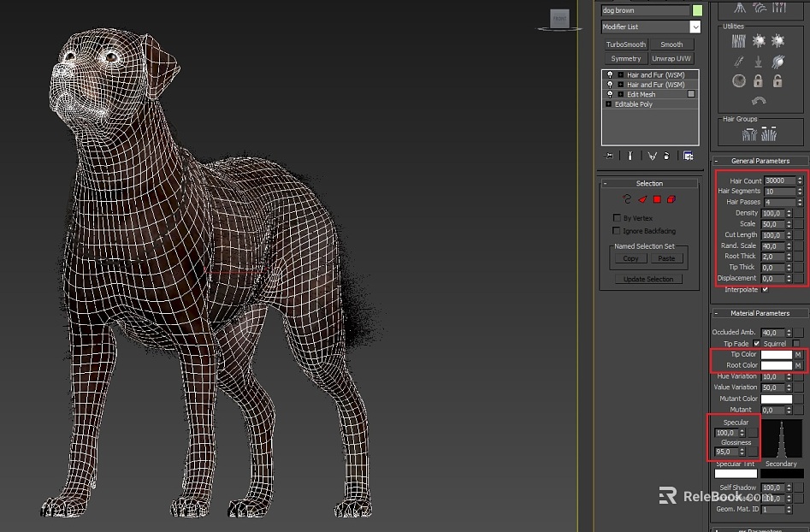Click the third Utilities burst icon
This screenshot has height=532, width=810.
[x=777, y=41]
